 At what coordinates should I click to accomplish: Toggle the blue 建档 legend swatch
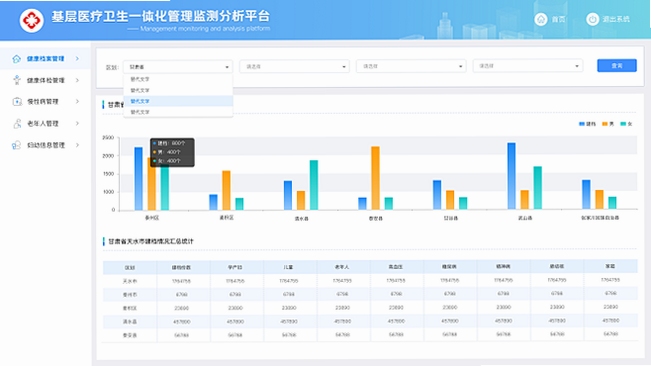(x=582, y=124)
